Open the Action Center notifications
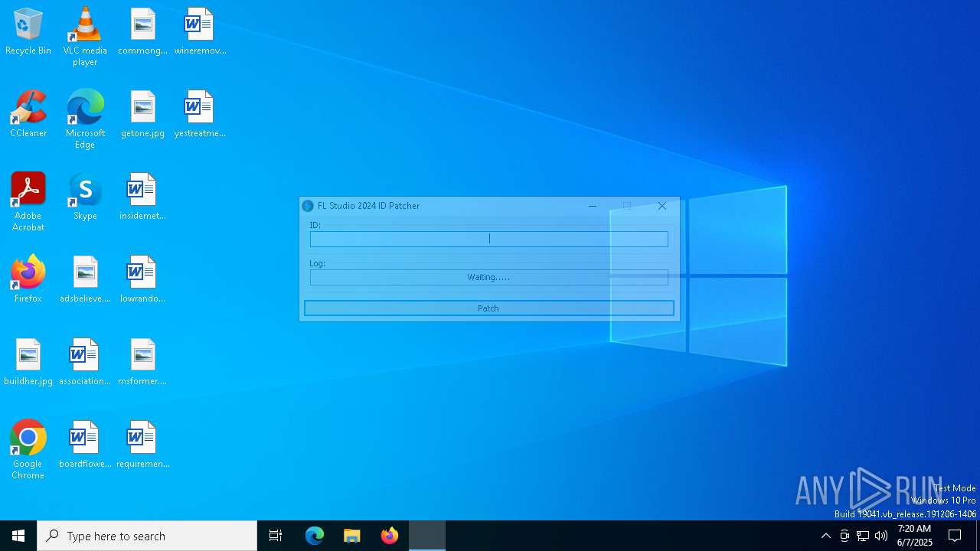The width and height of the screenshot is (980, 551). pyautogui.click(x=955, y=536)
